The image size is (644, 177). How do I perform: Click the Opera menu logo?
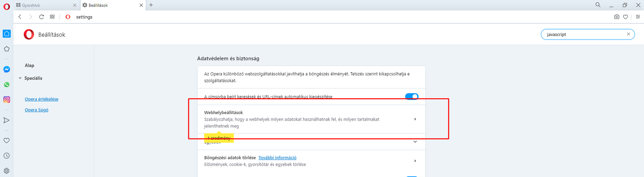(x=6, y=6)
